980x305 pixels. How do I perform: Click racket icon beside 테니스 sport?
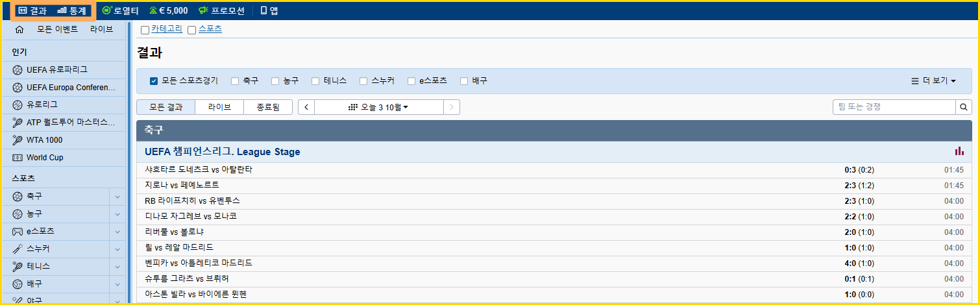tap(18, 266)
